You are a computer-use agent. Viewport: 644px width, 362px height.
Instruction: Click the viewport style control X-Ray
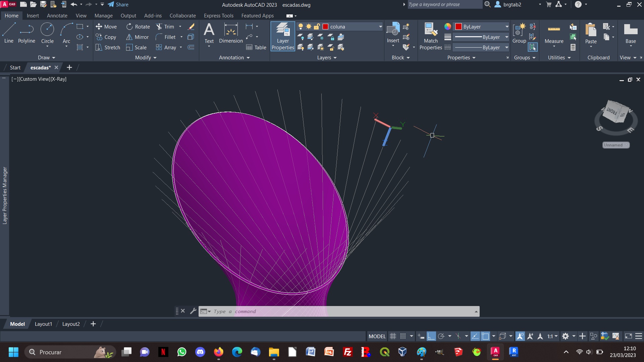59,79
